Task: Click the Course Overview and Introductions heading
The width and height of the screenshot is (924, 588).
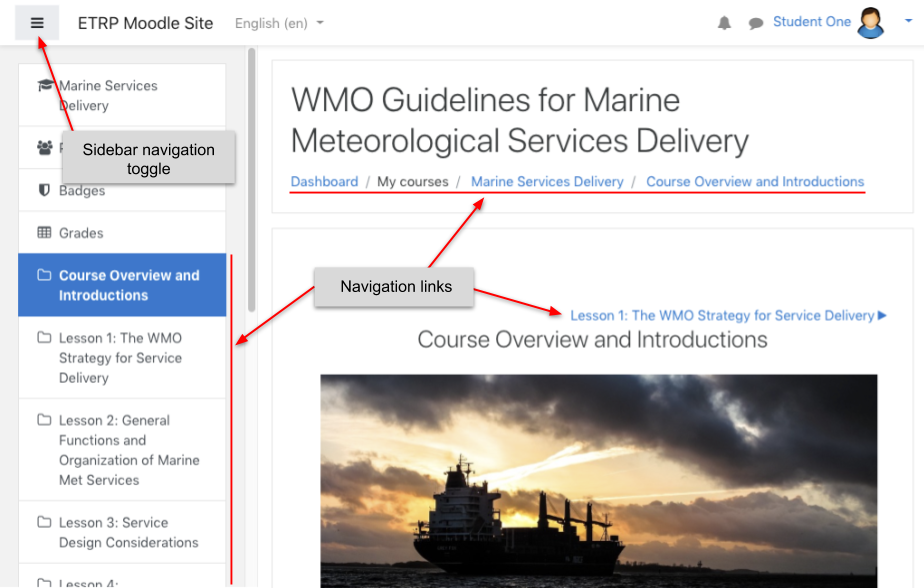Action: coord(592,340)
